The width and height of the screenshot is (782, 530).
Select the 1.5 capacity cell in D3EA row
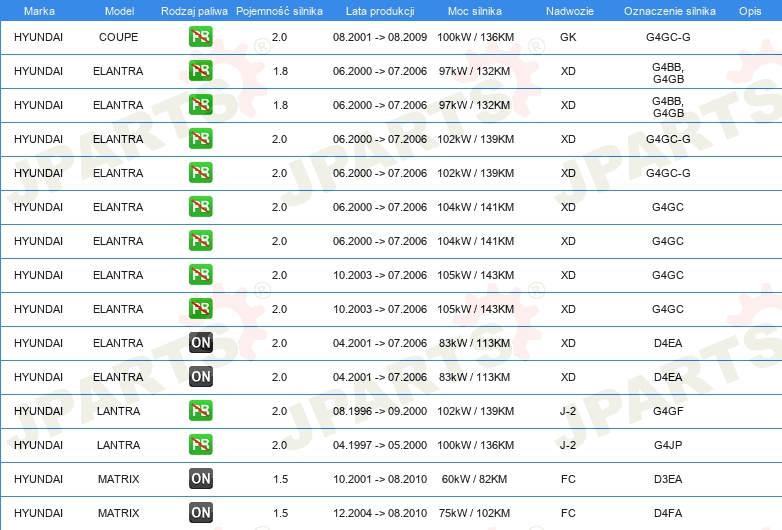(280, 479)
